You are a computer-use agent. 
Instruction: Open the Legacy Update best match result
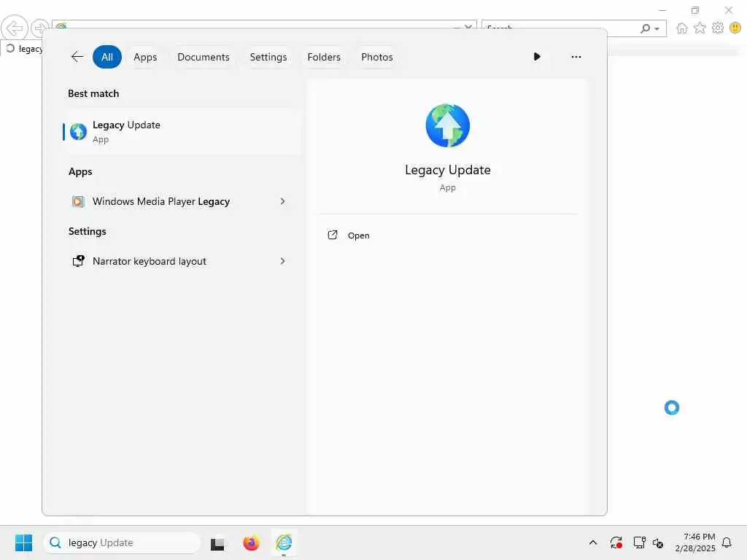pyautogui.click(x=182, y=131)
